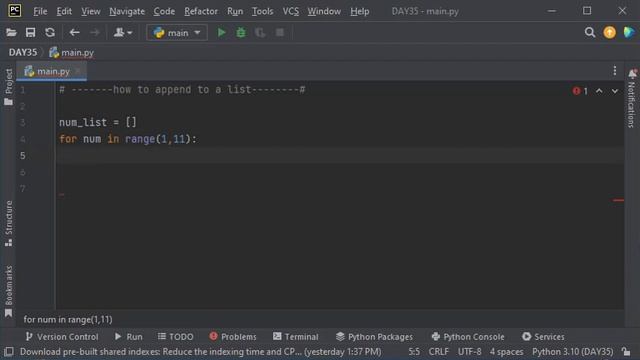The height and width of the screenshot is (360, 640).
Task: Toggle tool window bars corner icon
Action: [x=9, y=352]
